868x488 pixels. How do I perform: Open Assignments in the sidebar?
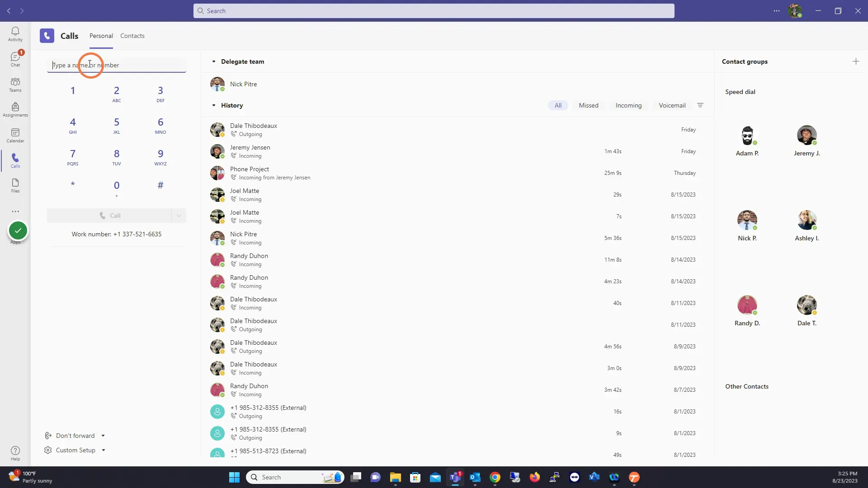(15, 110)
